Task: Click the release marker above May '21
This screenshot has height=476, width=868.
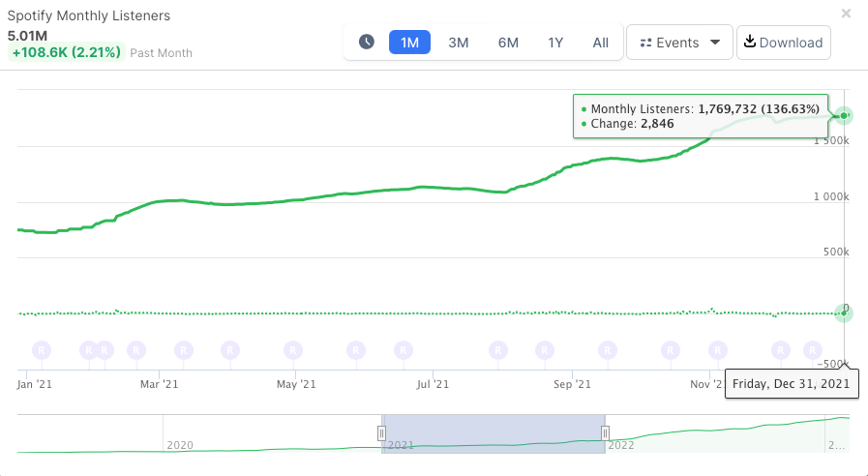Action: click(293, 349)
